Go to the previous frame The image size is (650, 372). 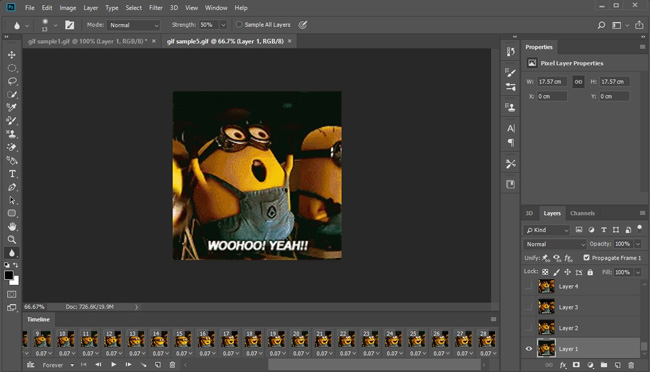(98, 365)
